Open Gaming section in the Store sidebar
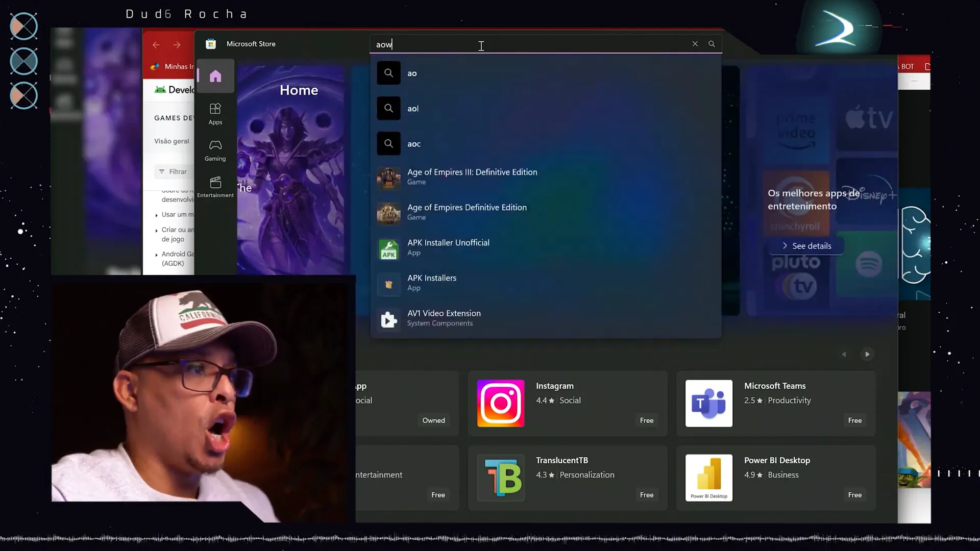 [215, 151]
